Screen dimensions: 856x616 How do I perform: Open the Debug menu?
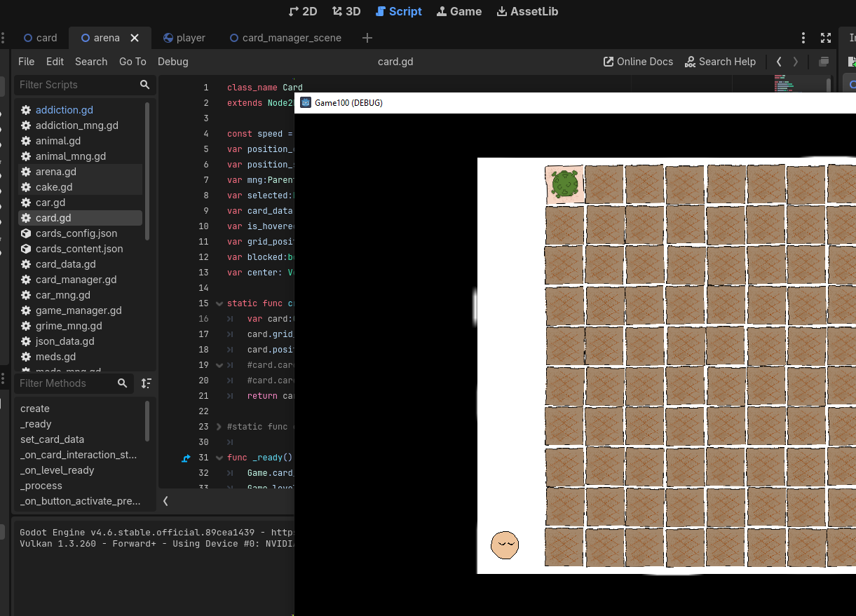(173, 62)
